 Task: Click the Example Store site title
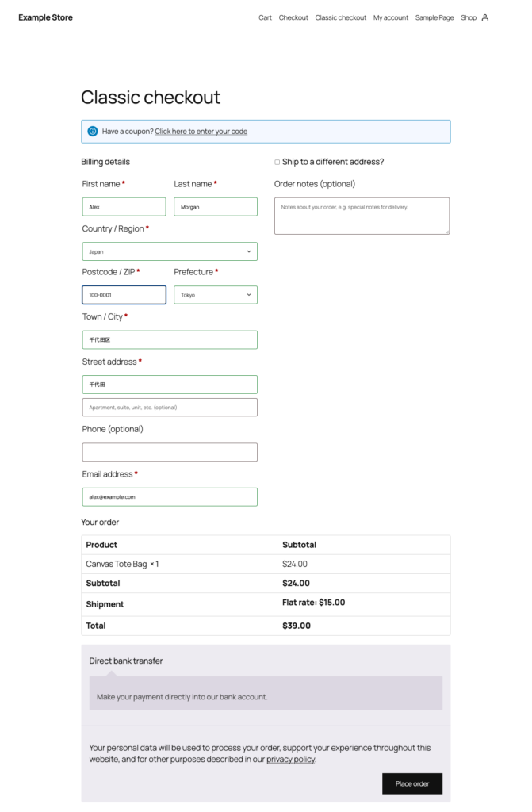pos(45,17)
